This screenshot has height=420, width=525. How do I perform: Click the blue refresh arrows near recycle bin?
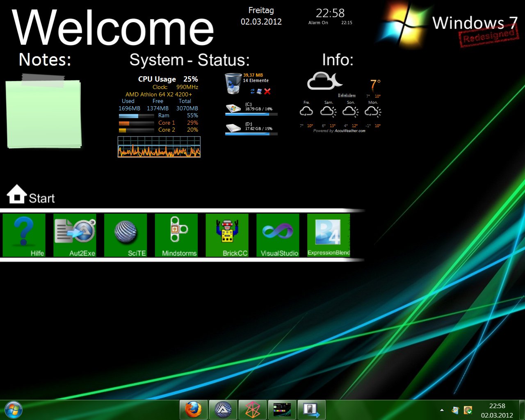coord(253,91)
